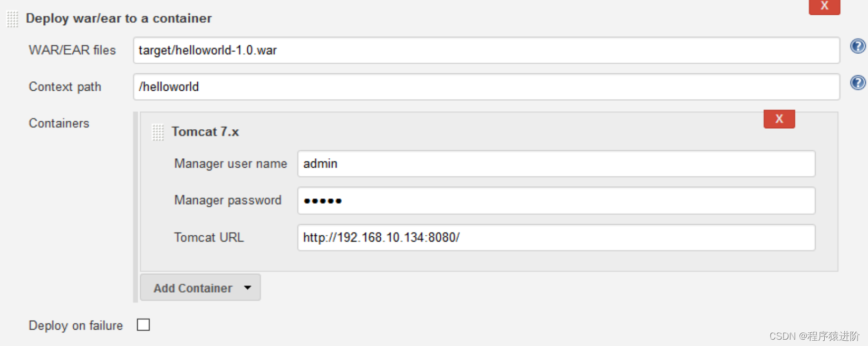Click the Deploy war/ear to a container heading

119,18
